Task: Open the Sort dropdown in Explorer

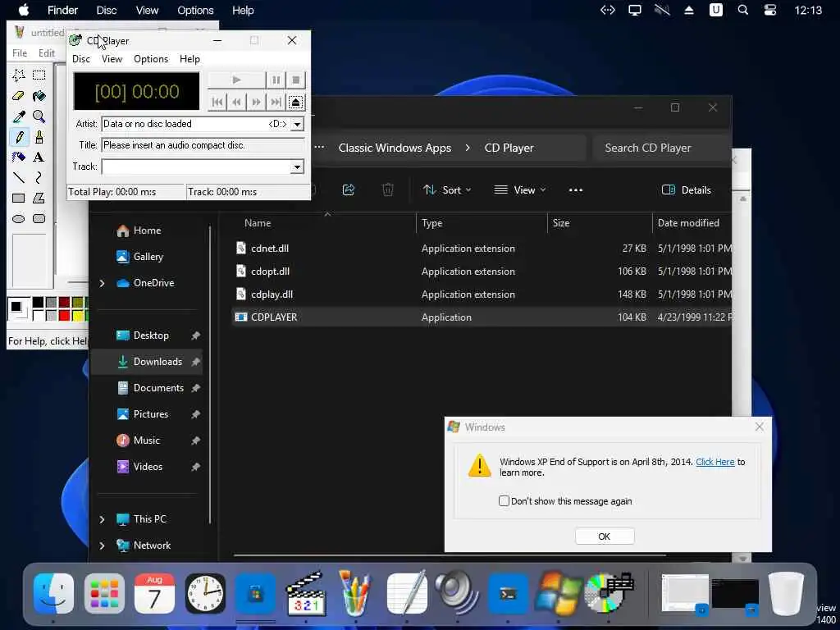Action: [x=447, y=189]
